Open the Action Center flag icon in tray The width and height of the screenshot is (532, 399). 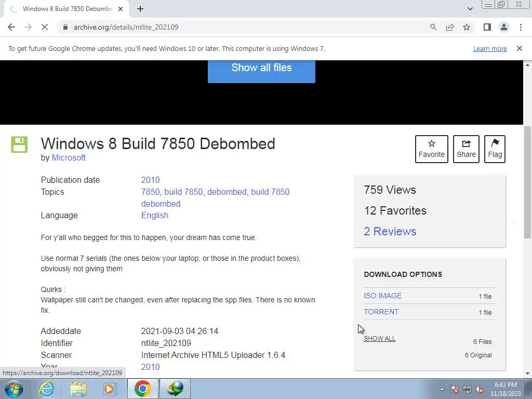454,389
